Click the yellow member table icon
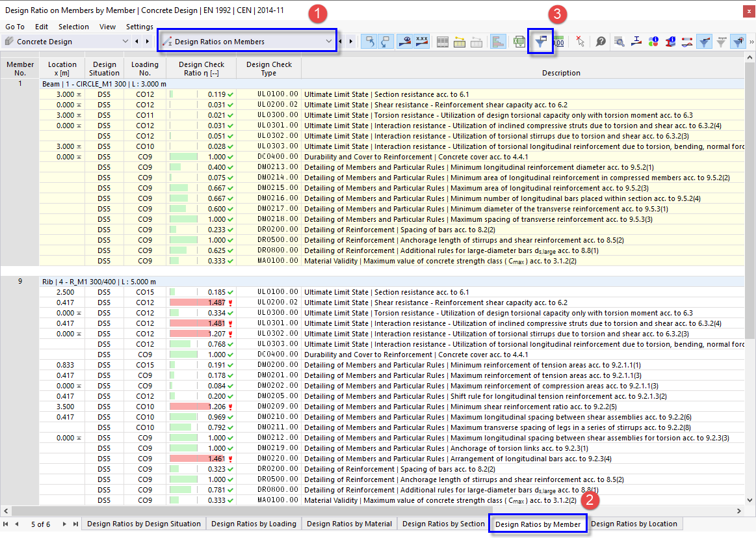Viewport: 756px width, 538px height. tap(460, 42)
